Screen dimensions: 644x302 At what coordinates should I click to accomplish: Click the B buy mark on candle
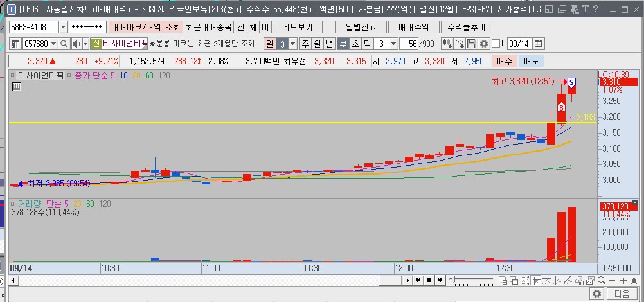(x=561, y=107)
